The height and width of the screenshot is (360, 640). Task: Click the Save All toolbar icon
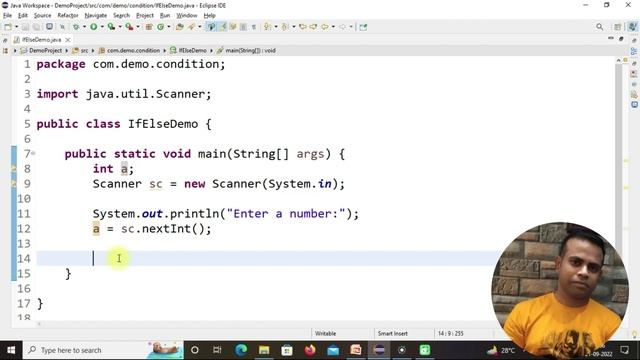click(36, 27)
